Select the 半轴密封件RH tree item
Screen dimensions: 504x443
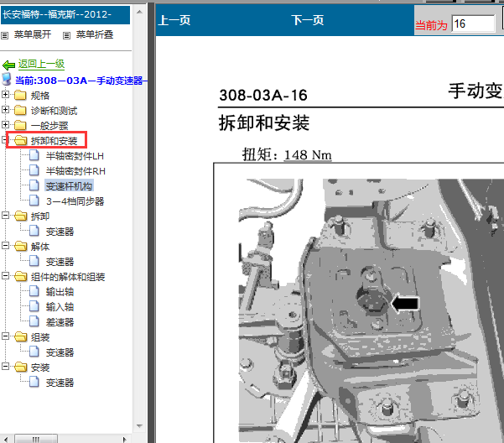pyautogui.click(x=75, y=171)
